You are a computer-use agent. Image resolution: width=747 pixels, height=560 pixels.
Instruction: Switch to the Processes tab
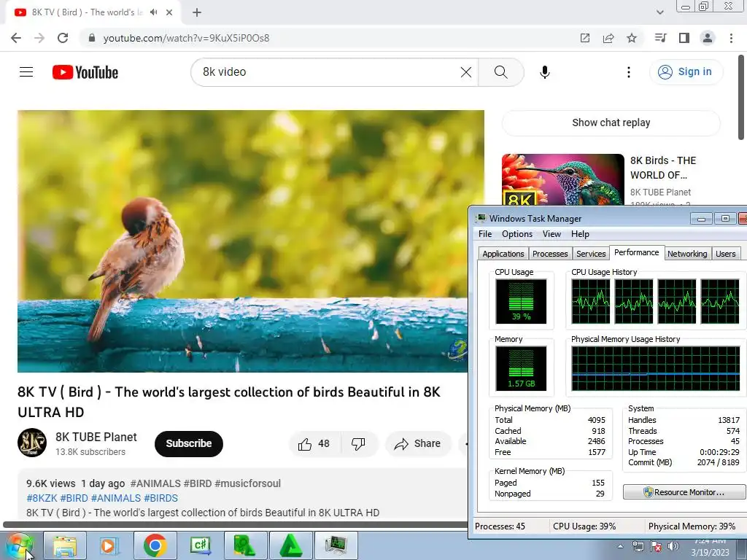coord(550,254)
